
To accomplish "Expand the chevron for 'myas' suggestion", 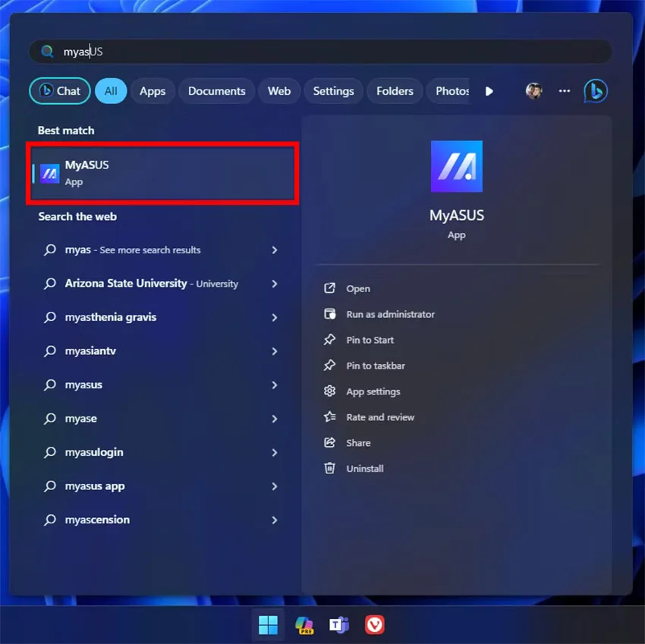I will [275, 250].
